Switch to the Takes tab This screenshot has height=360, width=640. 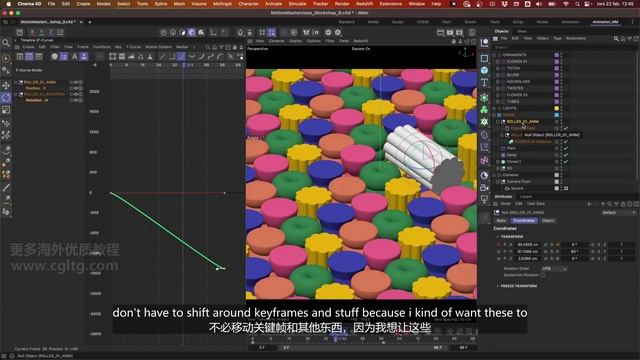tap(521, 31)
